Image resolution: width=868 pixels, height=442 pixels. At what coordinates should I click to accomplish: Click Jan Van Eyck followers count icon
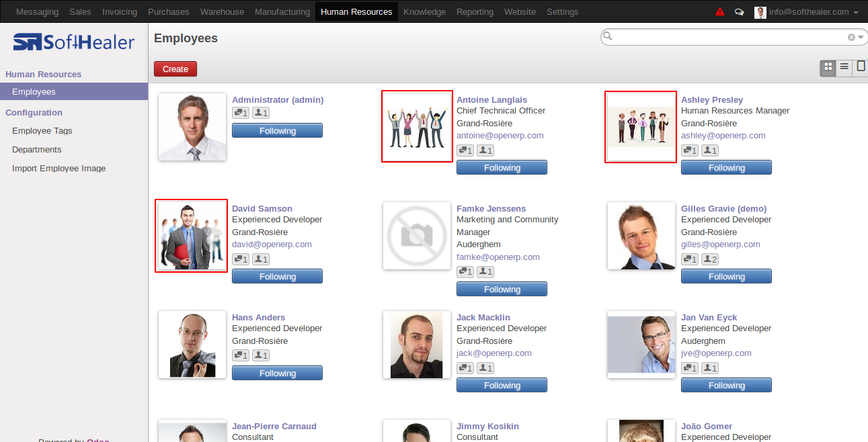coord(711,368)
